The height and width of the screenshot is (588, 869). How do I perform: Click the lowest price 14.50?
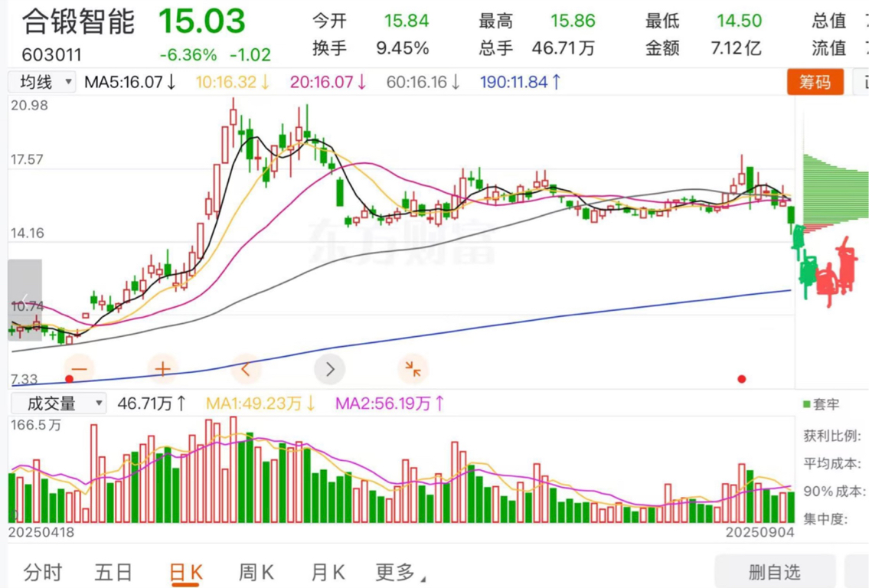click(x=739, y=21)
